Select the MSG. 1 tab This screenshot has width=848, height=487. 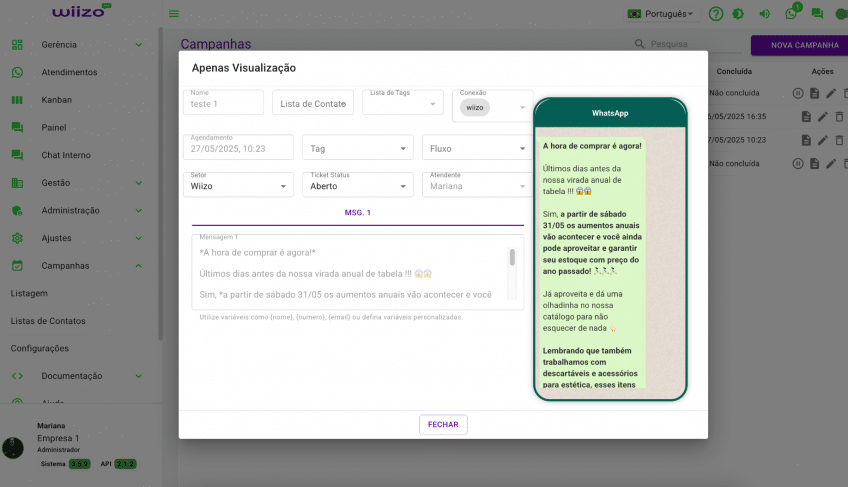357,213
